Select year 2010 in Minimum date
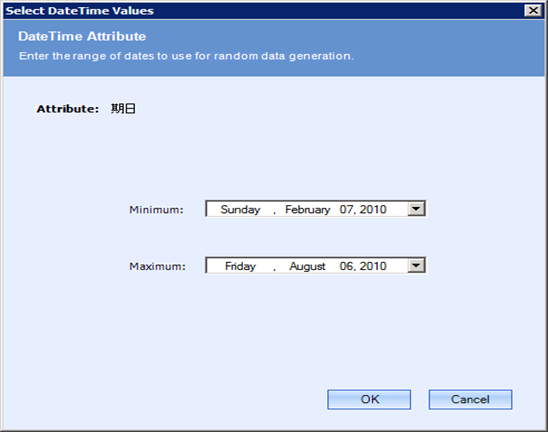This screenshot has width=548, height=432. click(x=373, y=209)
